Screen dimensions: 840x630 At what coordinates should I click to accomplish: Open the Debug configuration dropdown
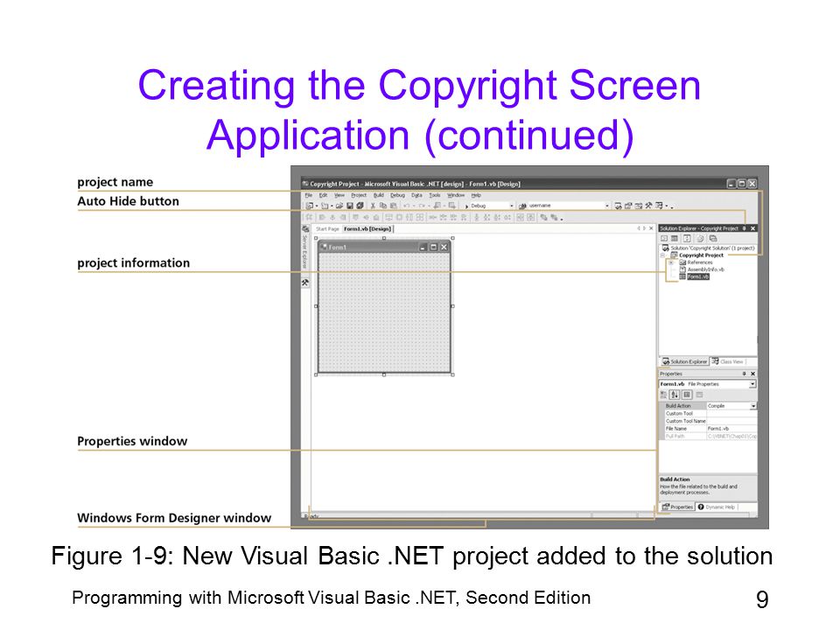click(x=512, y=206)
